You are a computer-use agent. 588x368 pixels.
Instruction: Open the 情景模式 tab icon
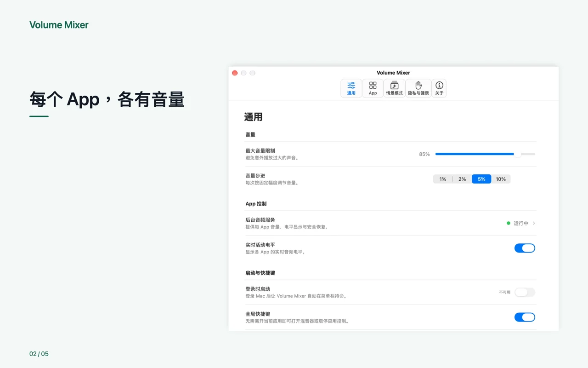click(x=394, y=88)
